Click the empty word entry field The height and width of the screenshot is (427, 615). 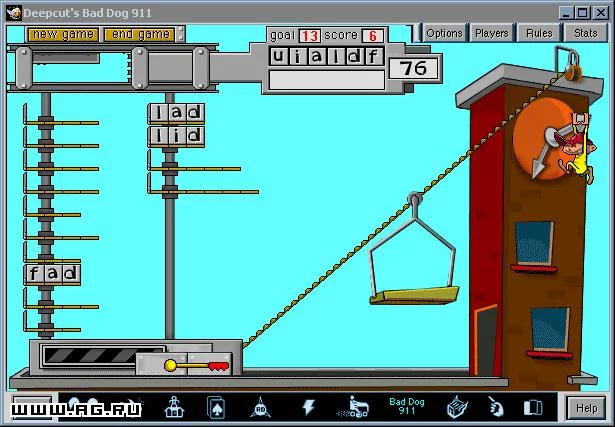tap(327, 80)
